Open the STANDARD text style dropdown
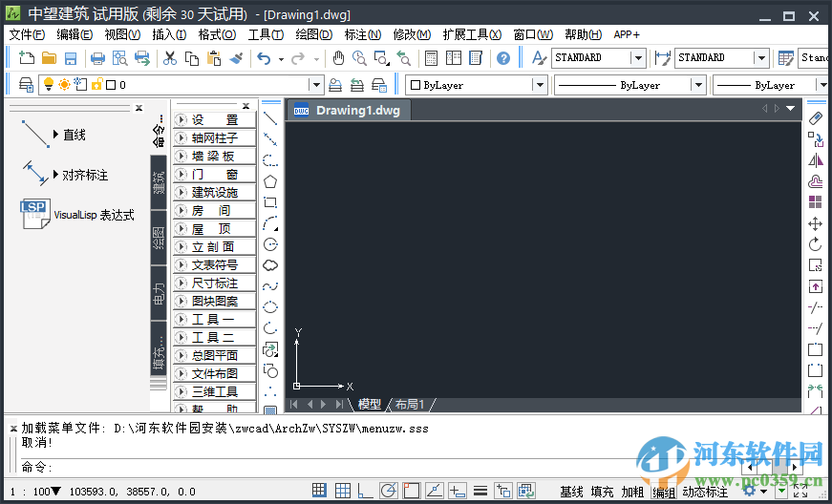Image resolution: width=832 pixels, height=504 pixels. pyautogui.click(x=638, y=58)
